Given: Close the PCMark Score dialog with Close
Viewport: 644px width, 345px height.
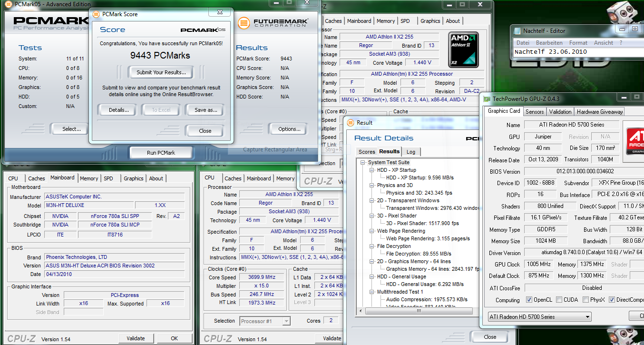Looking at the screenshot, I should click(x=205, y=131).
